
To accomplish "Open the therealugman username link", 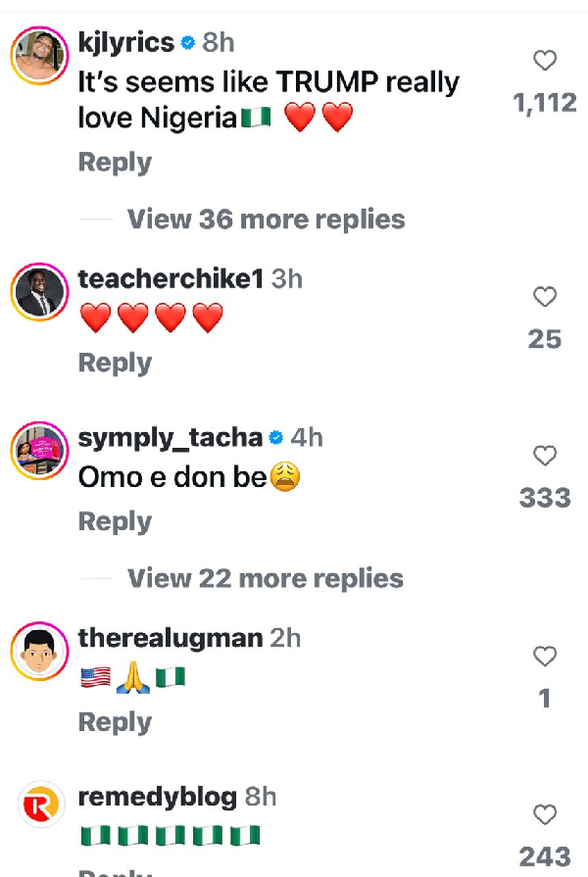I will (x=170, y=639).
